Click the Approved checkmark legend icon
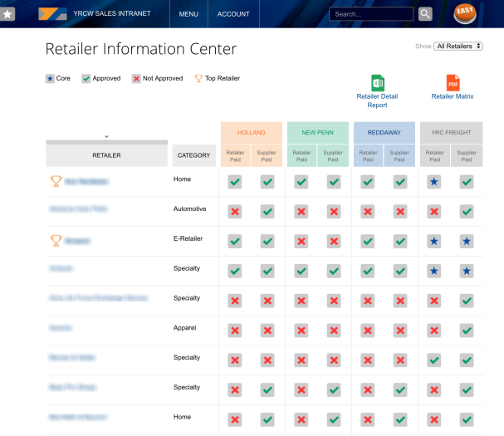The height and width of the screenshot is (436, 504). click(x=86, y=78)
